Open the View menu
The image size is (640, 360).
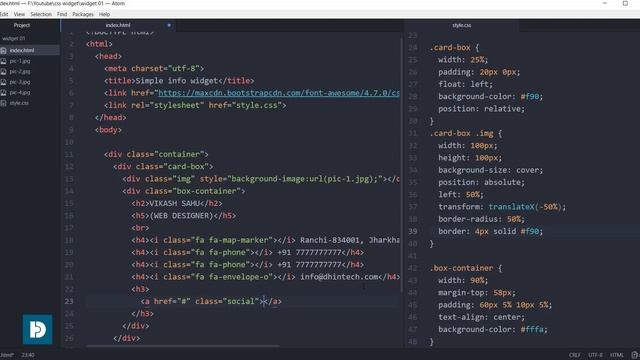19,14
